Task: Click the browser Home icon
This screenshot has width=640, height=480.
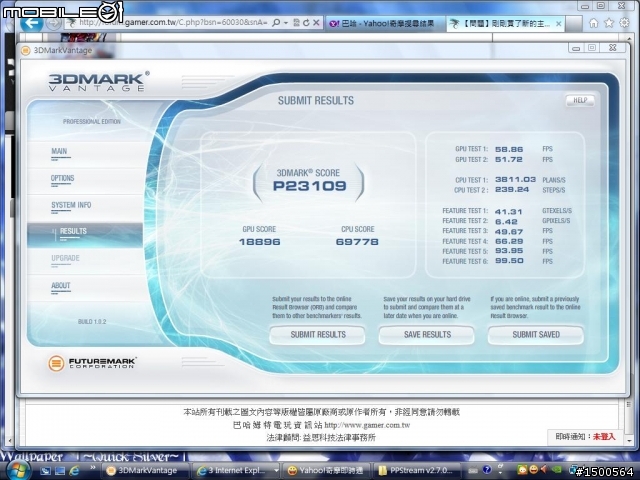Action: (593, 23)
